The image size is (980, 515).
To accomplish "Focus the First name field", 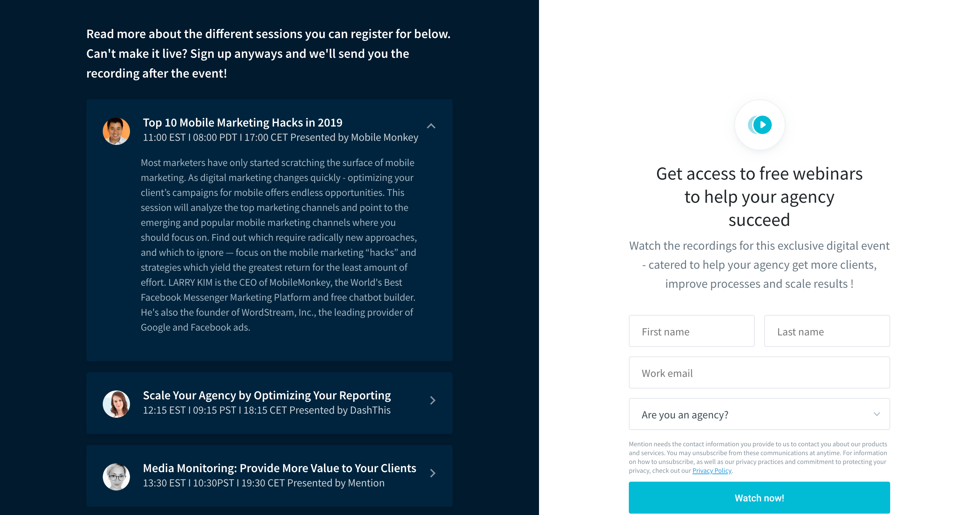I will [691, 331].
